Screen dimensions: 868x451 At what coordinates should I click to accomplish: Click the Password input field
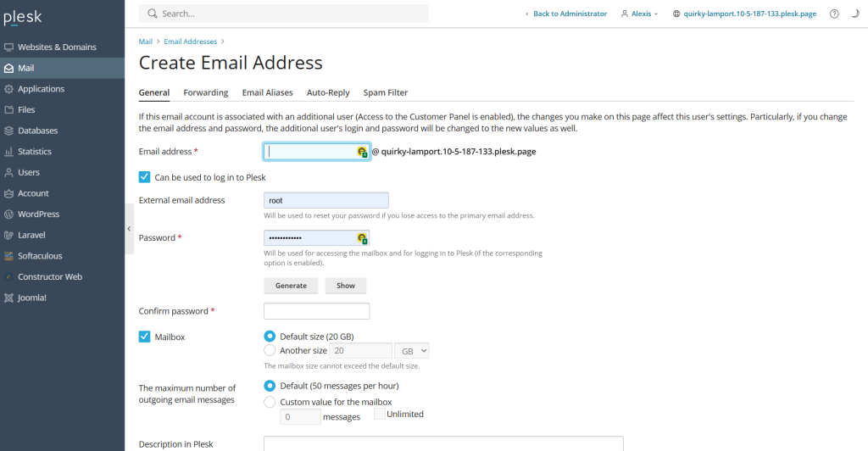[317, 238]
